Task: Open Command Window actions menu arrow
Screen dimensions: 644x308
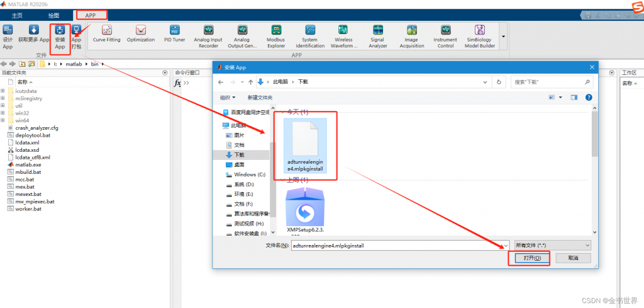Action: [x=612, y=73]
